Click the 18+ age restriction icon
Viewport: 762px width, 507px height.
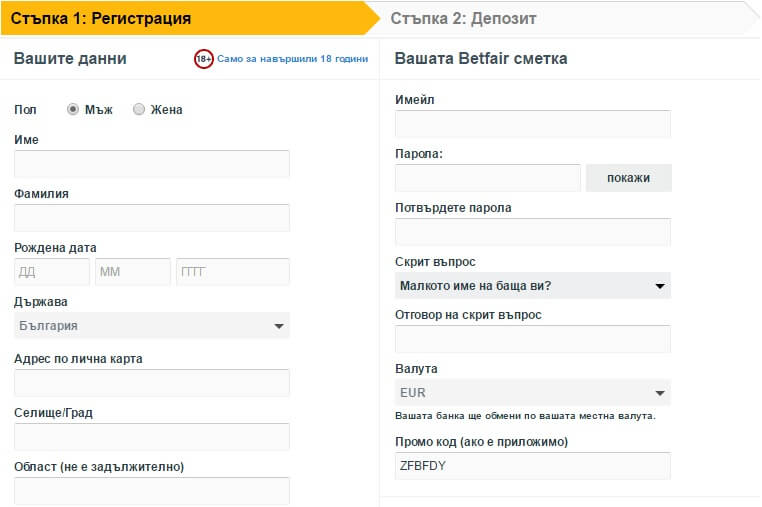point(204,59)
